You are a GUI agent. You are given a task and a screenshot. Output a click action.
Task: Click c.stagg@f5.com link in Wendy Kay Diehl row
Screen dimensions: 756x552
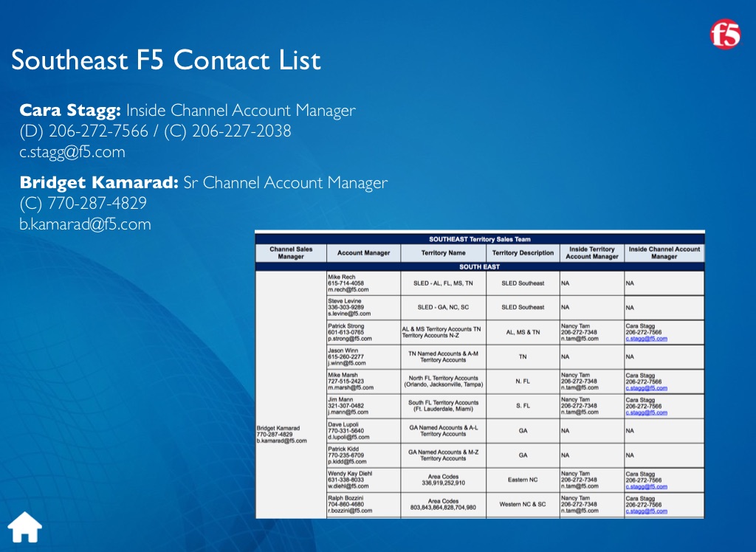pyautogui.click(x=646, y=486)
